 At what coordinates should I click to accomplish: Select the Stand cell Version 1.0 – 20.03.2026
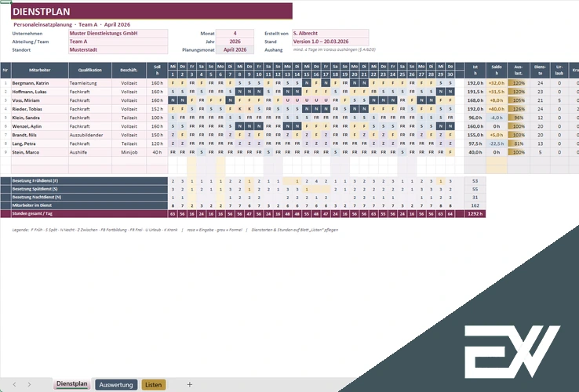click(x=330, y=42)
